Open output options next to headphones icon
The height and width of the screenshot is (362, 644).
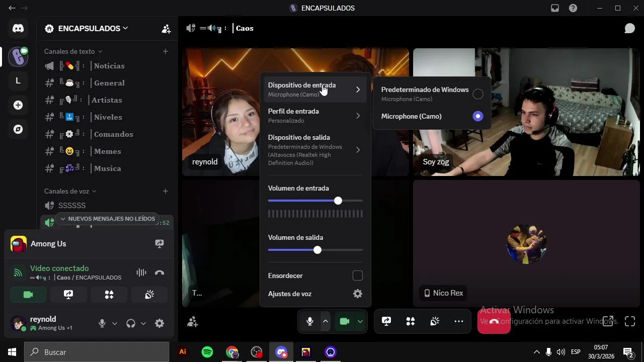pos(143,323)
